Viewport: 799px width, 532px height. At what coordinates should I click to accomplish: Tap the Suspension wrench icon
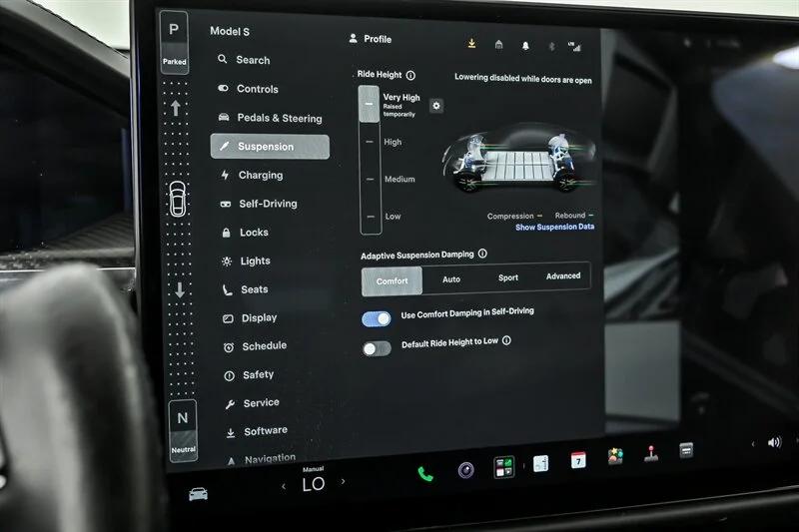tap(224, 146)
